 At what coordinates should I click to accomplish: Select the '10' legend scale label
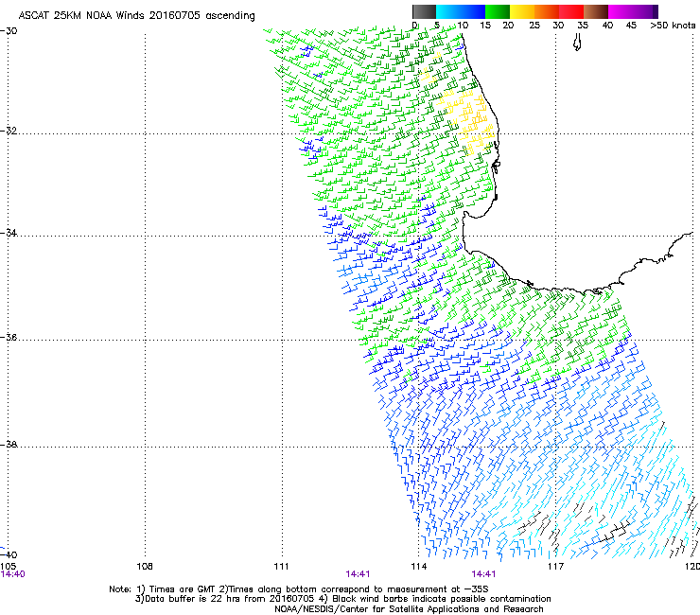pyautogui.click(x=463, y=25)
